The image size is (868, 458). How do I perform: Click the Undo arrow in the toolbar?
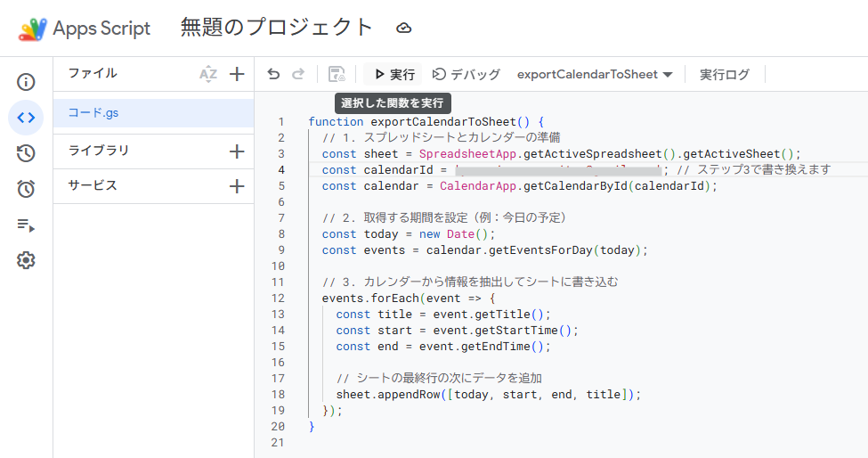pyautogui.click(x=273, y=75)
